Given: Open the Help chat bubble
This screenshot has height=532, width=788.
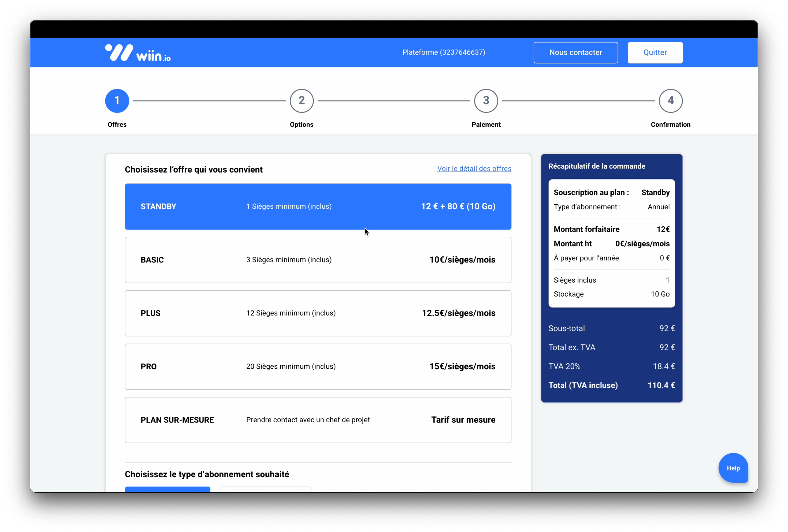Looking at the screenshot, I should click(733, 468).
